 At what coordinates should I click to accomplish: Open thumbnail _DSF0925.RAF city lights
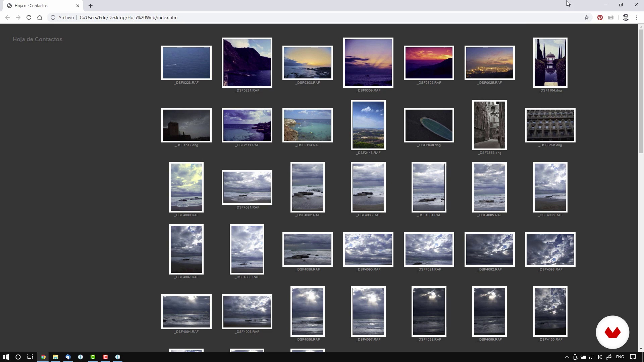pyautogui.click(x=490, y=63)
